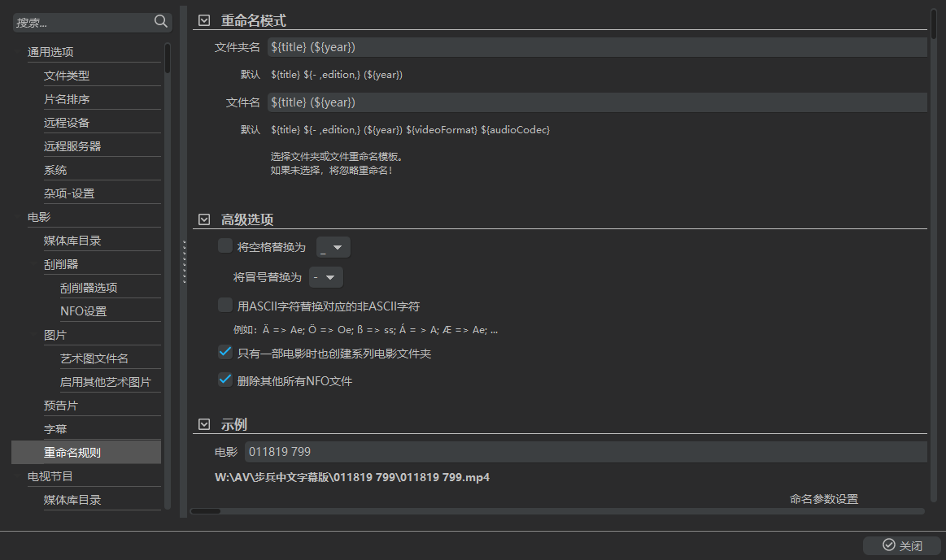The height and width of the screenshot is (560, 946).
Task: Uncheck 只有一部电影时也创建系列电影文件夹 option
Action: point(225,353)
